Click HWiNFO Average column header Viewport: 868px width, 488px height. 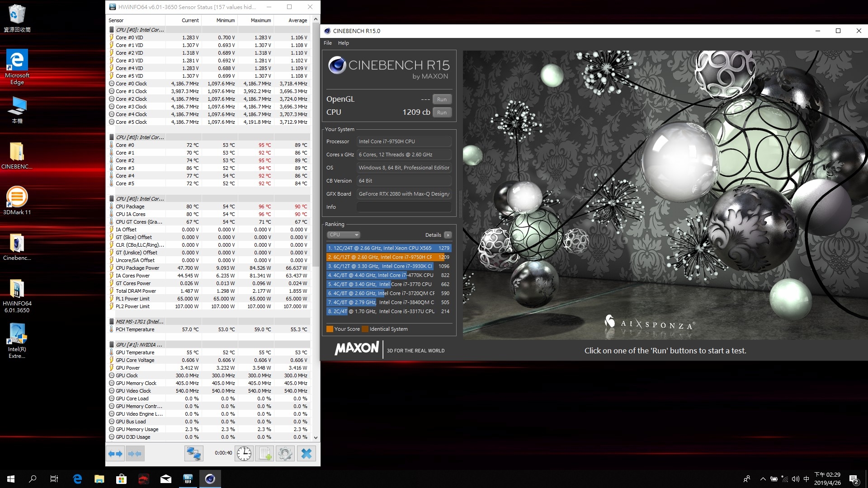point(292,20)
